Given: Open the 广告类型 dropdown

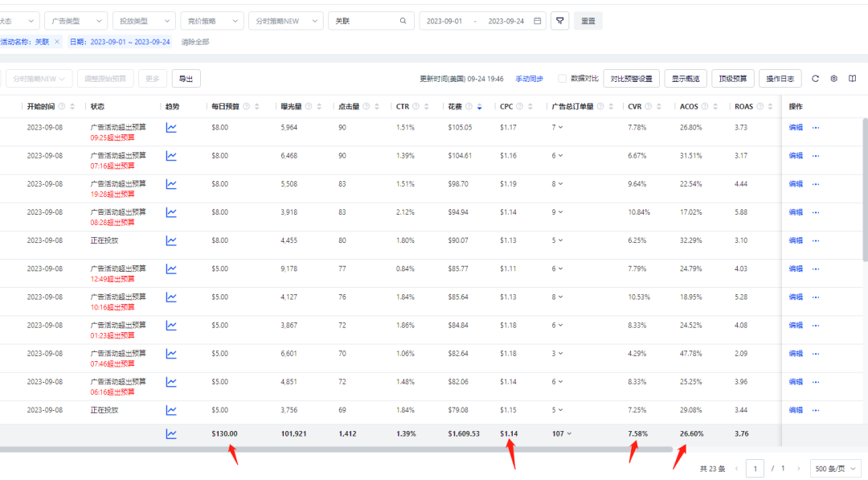Looking at the screenshot, I should click(76, 21).
